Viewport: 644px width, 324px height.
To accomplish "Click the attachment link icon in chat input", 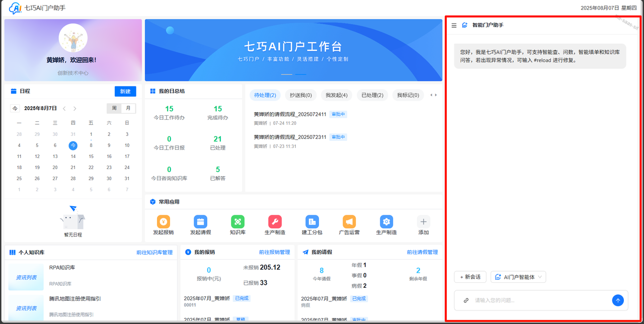I will [x=466, y=300].
